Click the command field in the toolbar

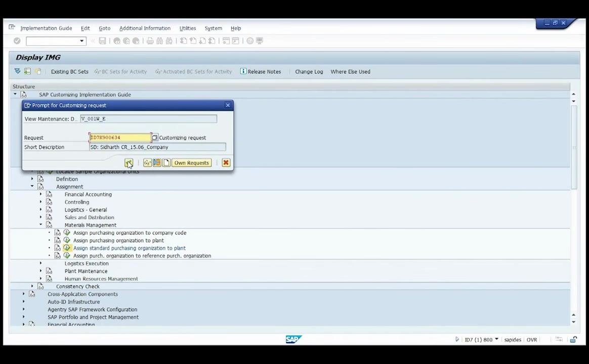(56, 41)
